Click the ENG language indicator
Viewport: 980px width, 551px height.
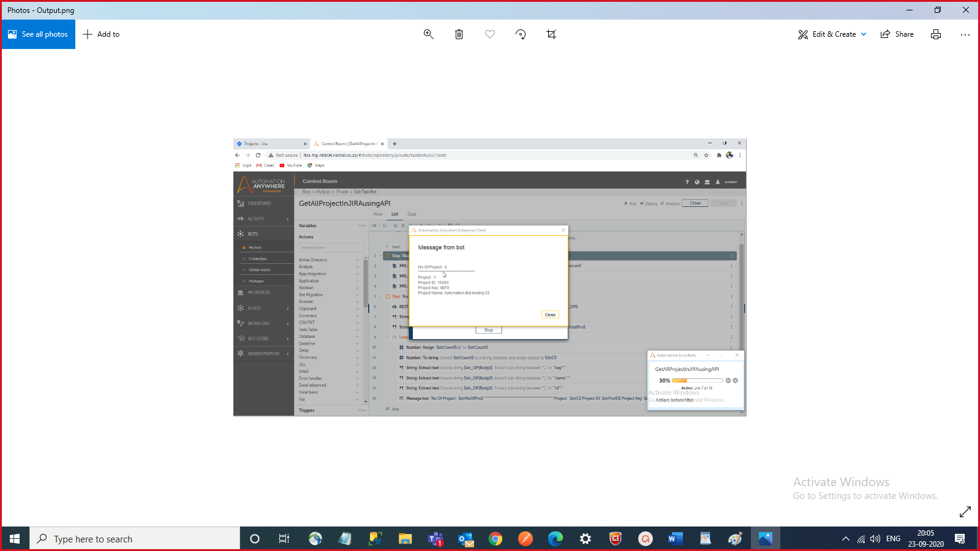pos(894,539)
